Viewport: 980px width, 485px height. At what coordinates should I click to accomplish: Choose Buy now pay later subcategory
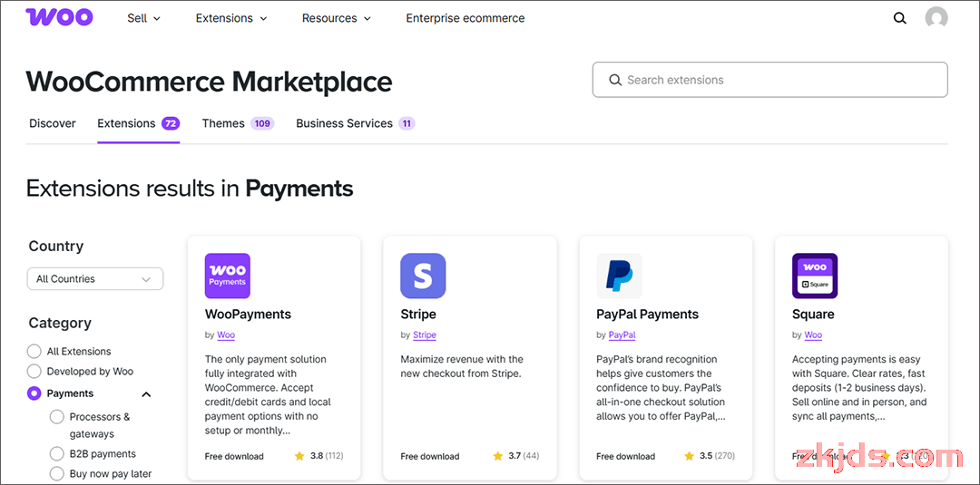point(57,474)
